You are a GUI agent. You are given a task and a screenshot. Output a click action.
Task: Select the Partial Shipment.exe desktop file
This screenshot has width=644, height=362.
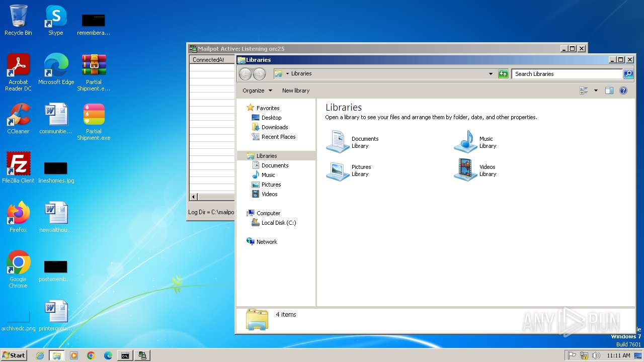[x=94, y=122]
